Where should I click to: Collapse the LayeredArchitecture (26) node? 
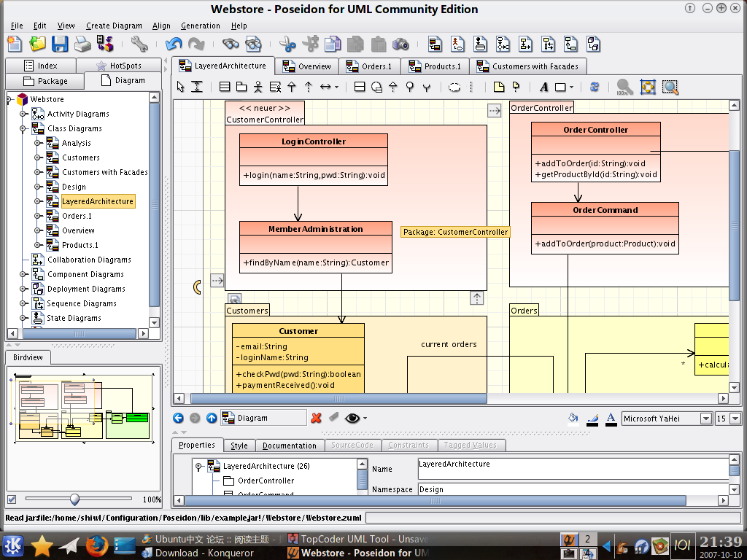[x=198, y=466]
